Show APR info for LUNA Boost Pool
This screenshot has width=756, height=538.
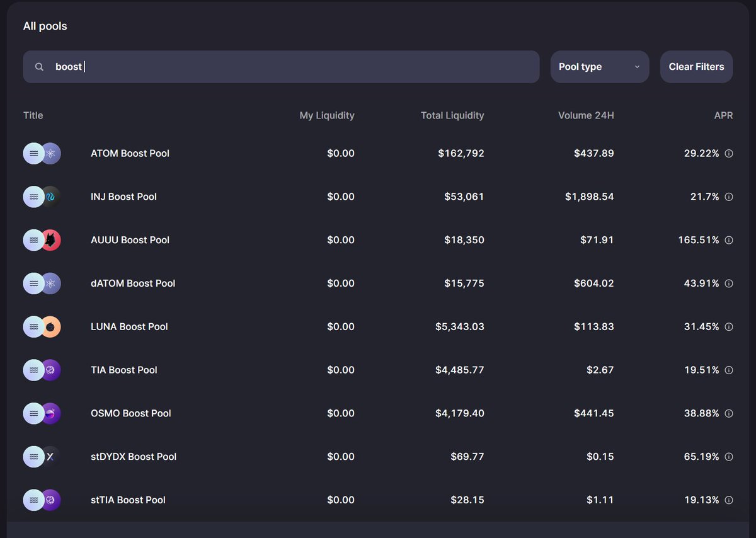coord(729,327)
